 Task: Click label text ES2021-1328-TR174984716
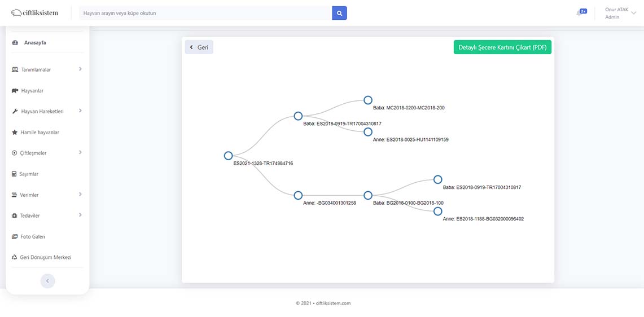coord(263,164)
